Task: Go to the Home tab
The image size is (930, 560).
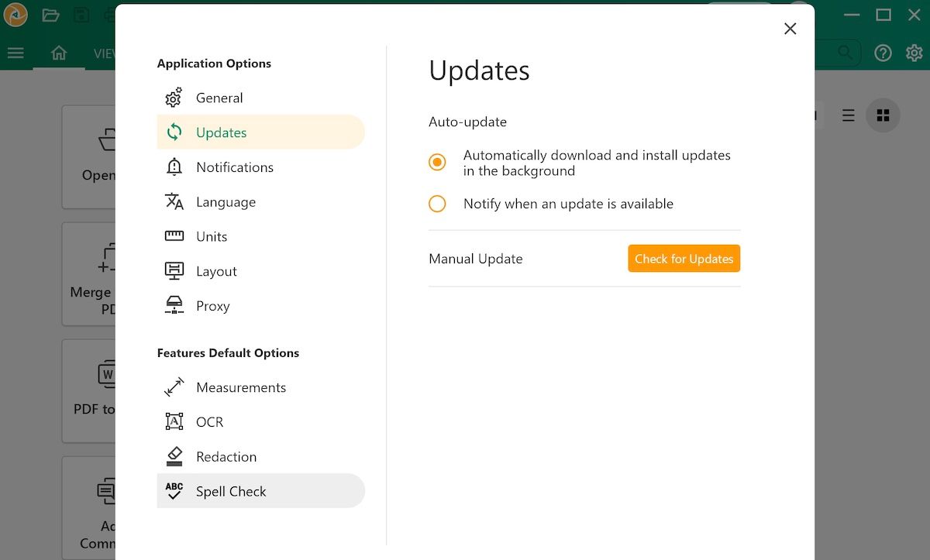Action: point(59,53)
